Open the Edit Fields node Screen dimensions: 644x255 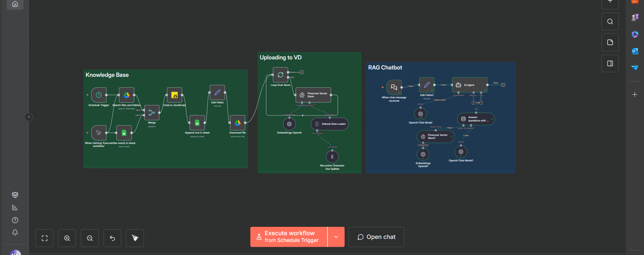[217, 92]
